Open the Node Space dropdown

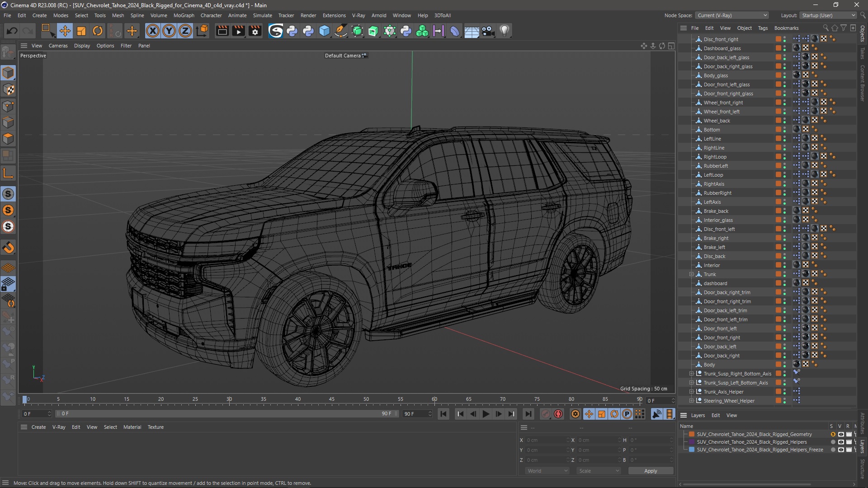click(732, 15)
